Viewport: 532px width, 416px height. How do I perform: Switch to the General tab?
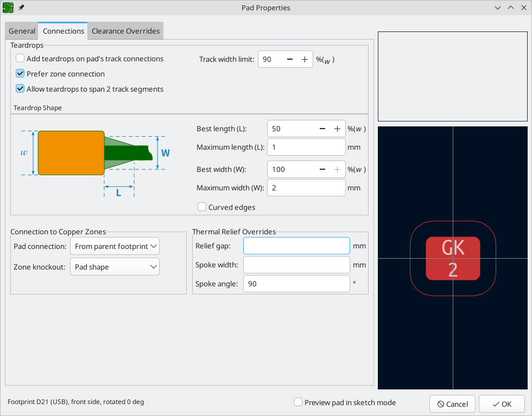coord(22,31)
